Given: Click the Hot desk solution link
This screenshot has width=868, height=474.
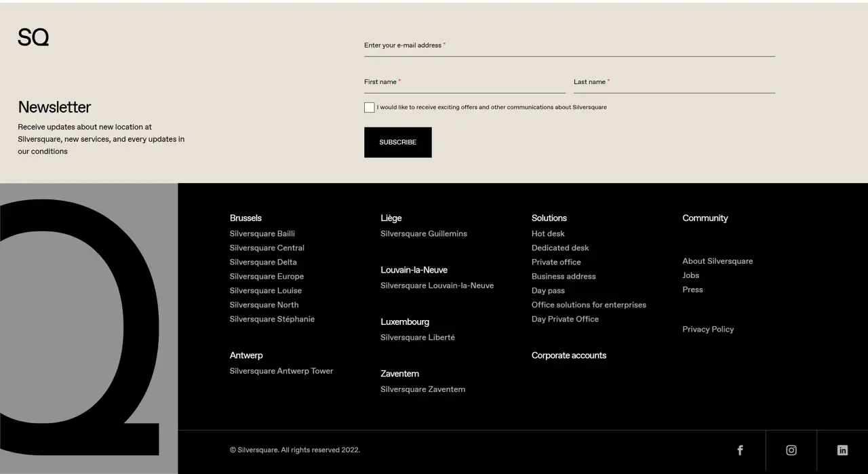Looking at the screenshot, I should click(547, 233).
